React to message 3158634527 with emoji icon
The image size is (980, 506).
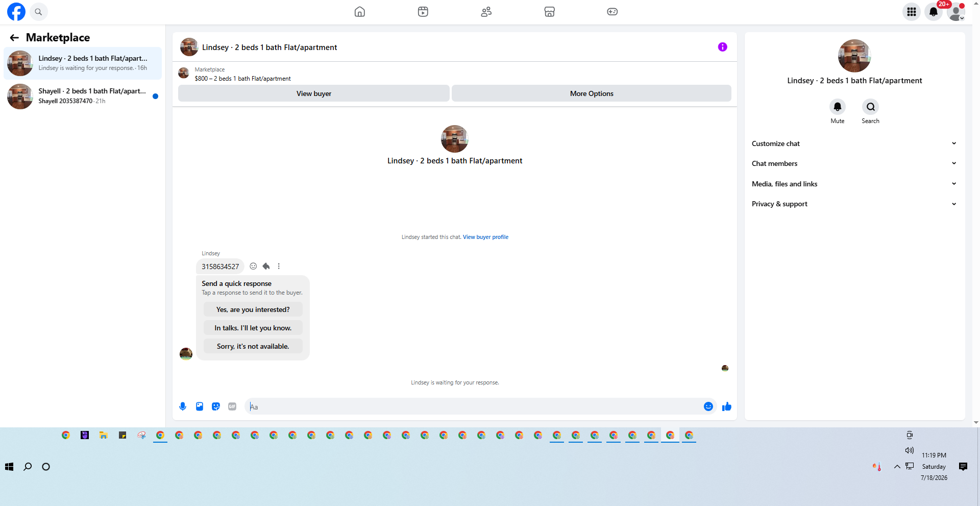coord(253,266)
